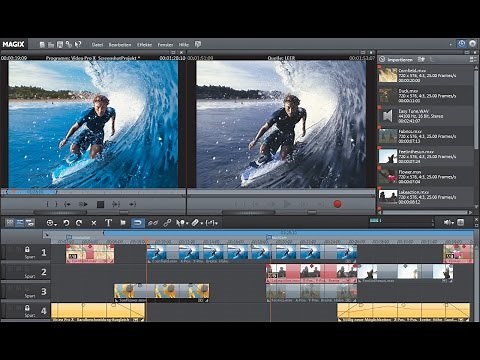This screenshot has height=360, width=480.
Task: Select the Cornfield clip thumbnail in media pool
Action: coord(388,75)
